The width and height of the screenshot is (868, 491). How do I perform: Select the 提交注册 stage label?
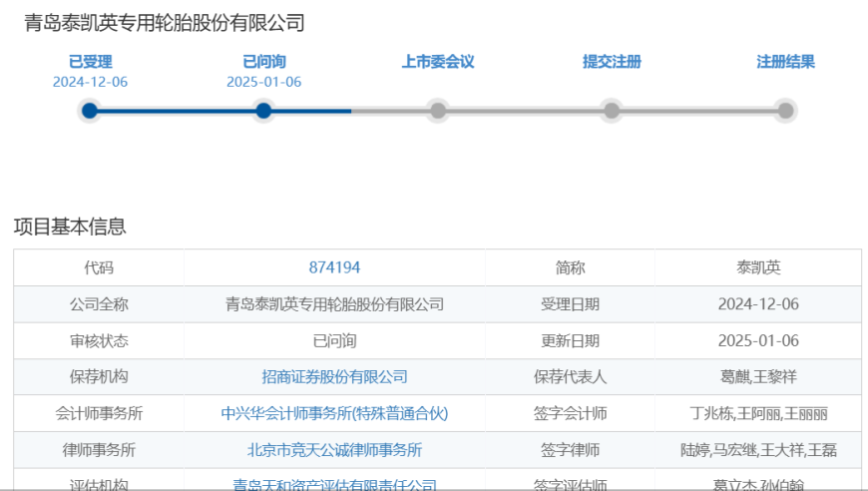[612, 62]
